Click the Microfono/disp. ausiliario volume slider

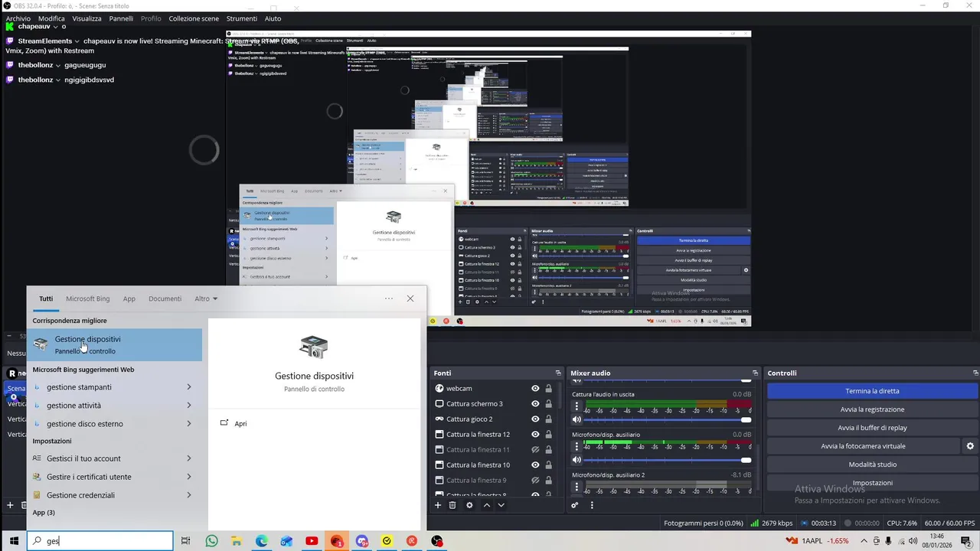(x=667, y=460)
